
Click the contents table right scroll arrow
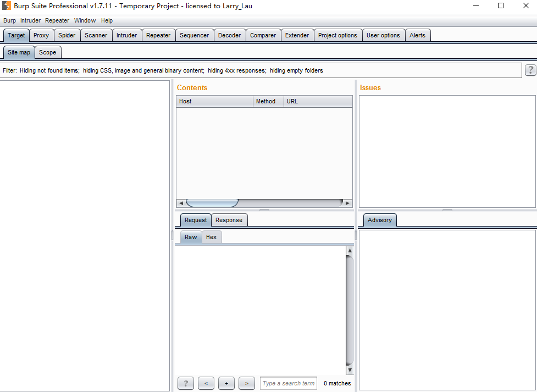click(347, 203)
